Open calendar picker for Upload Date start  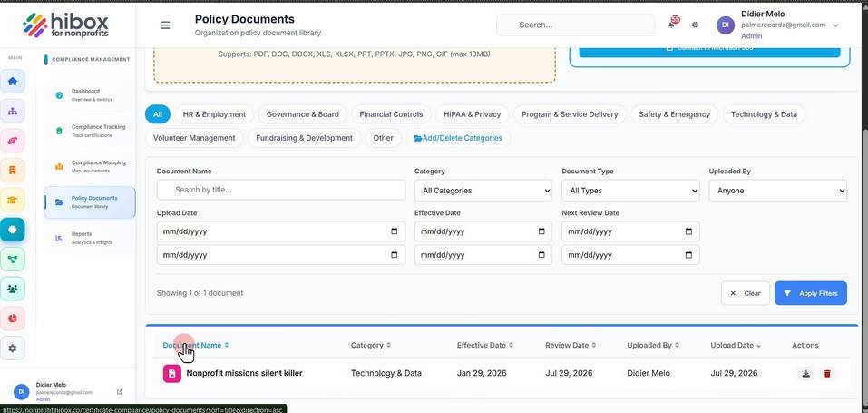395,231
